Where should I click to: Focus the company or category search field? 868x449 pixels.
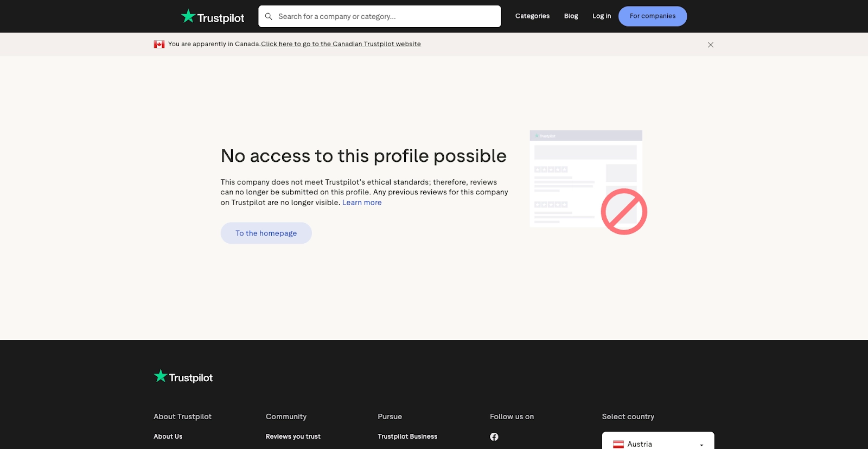[385, 16]
